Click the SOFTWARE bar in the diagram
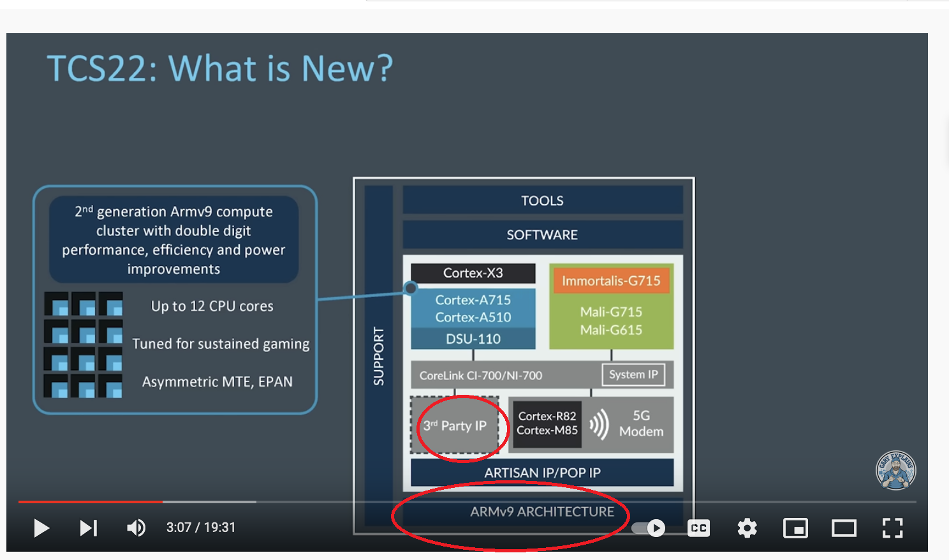The image size is (949, 560). pyautogui.click(x=542, y=235)
